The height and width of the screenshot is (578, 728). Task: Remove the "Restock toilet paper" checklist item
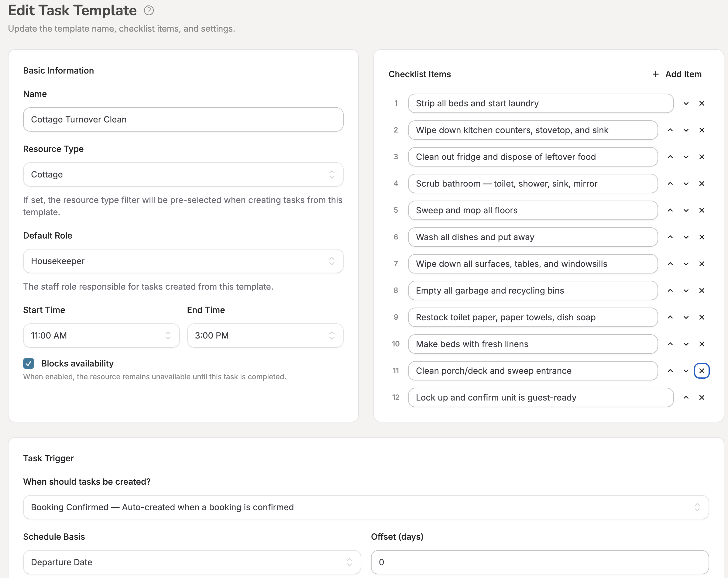click(702, 317)
